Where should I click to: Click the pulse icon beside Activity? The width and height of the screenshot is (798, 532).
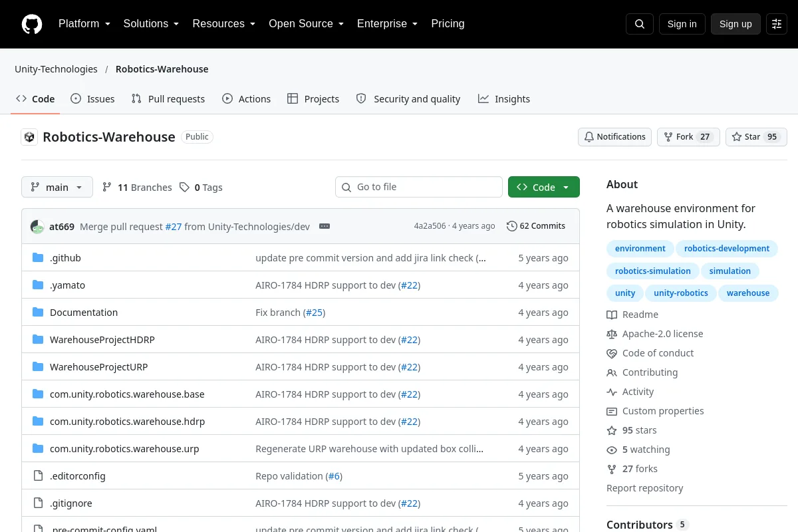click(x=612, y=392)
